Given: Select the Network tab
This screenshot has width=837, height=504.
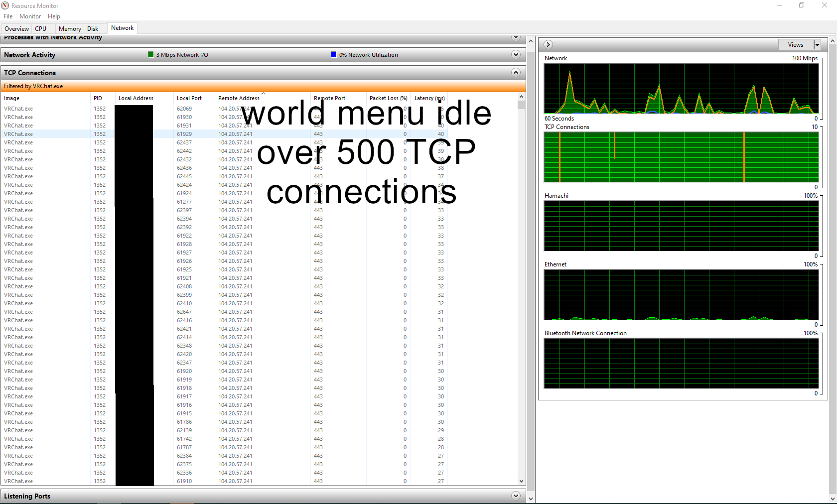Looking at the screenshot, I should coord(122,28).
